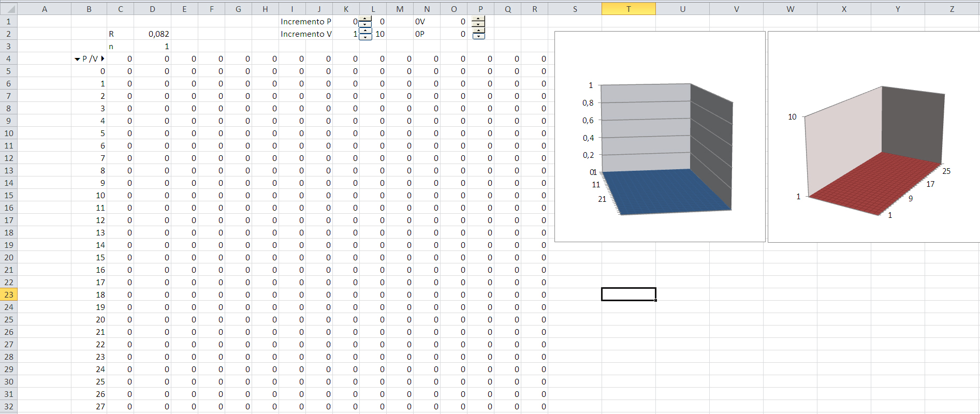Click the 0P spinner up arrow
Image resolution: width=980 pixels, height=414 pixels.
(x=479, y=31)
